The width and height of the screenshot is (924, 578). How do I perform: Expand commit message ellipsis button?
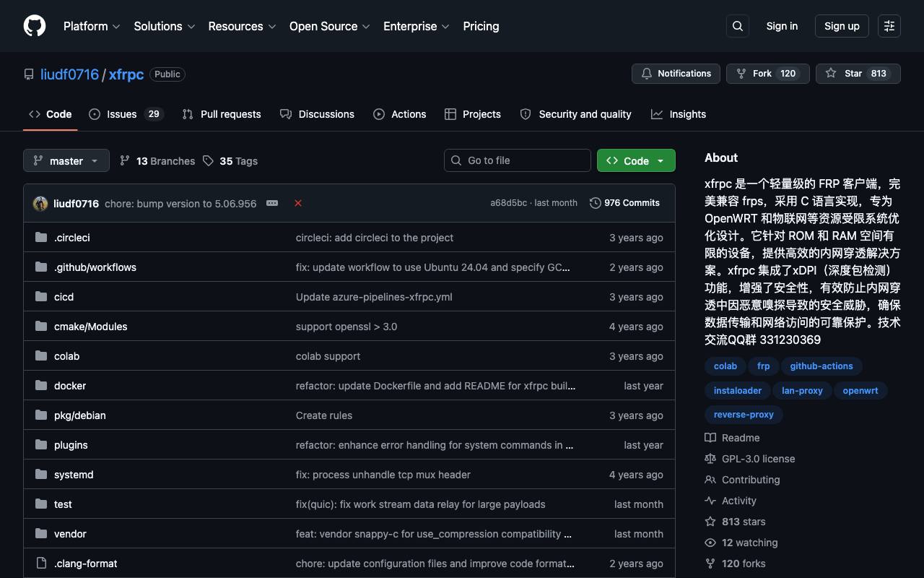[272, 203]
